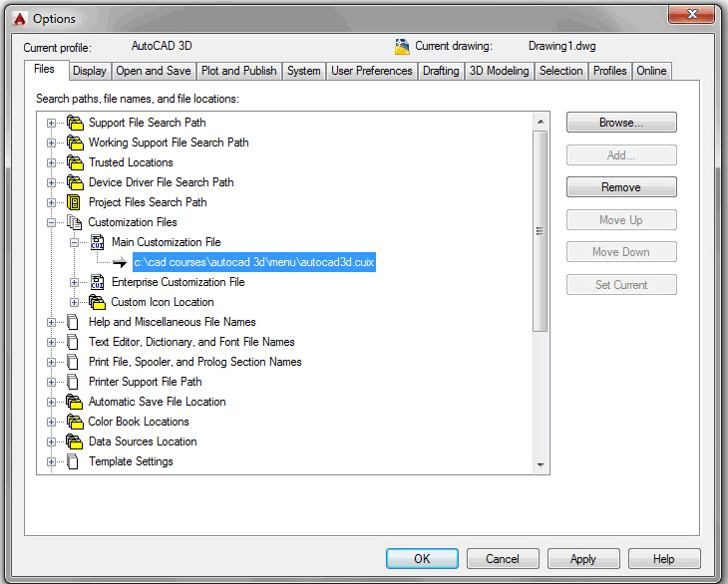Expand the Device Driver File Search Path
This screenshot has height=584, width=728.
click(52, 182)
